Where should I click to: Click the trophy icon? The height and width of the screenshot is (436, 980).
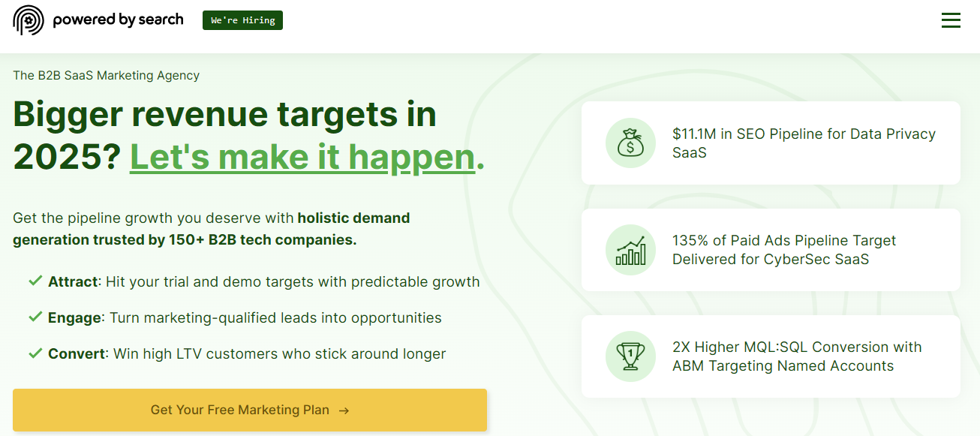[x=630, y=356]
